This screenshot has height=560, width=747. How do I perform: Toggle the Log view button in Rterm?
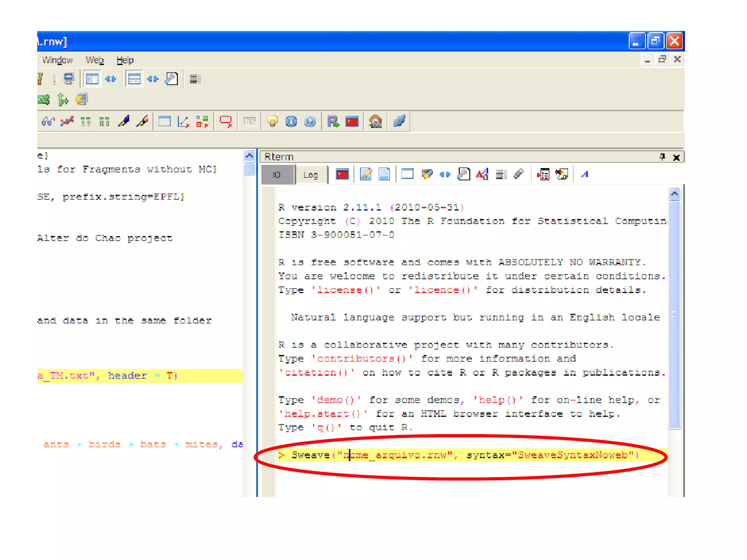[x=311, y=175]
